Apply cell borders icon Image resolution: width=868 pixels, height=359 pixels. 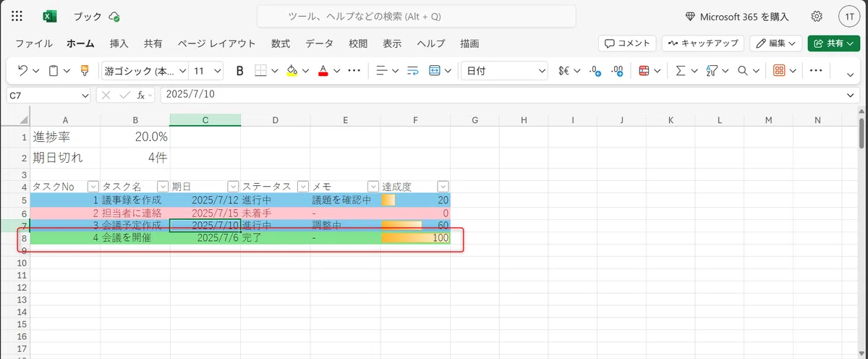tap(260, 71)
